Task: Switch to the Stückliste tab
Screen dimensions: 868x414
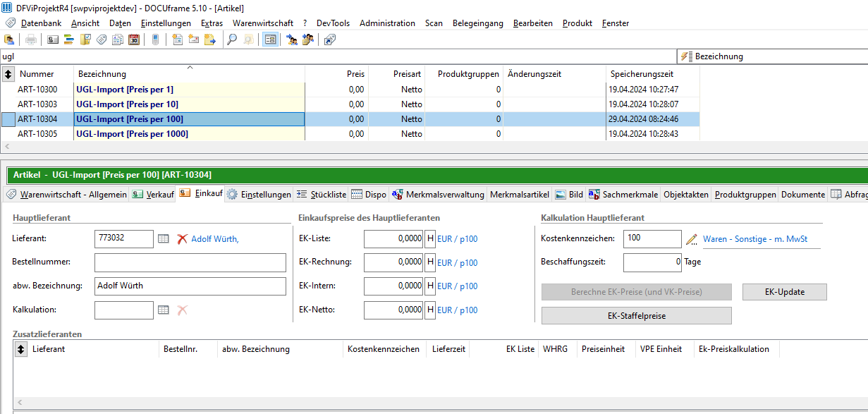Action: tap(322, 195)
